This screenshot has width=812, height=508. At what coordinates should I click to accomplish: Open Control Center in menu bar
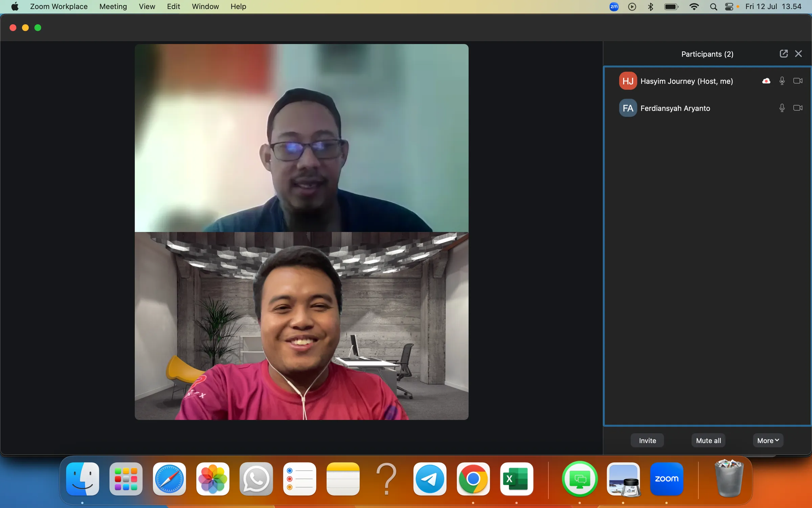[x=729, y=6]
